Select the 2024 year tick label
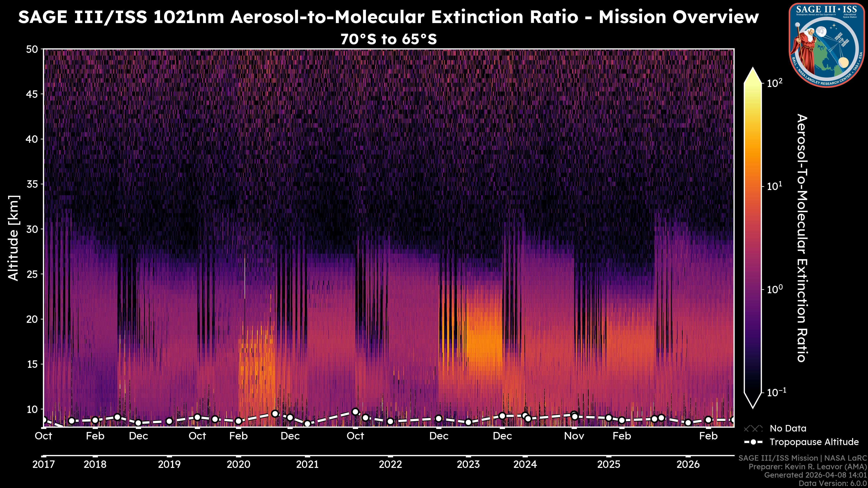The height and width of the screenshot is (488, 868). click(x=525, y=465)
